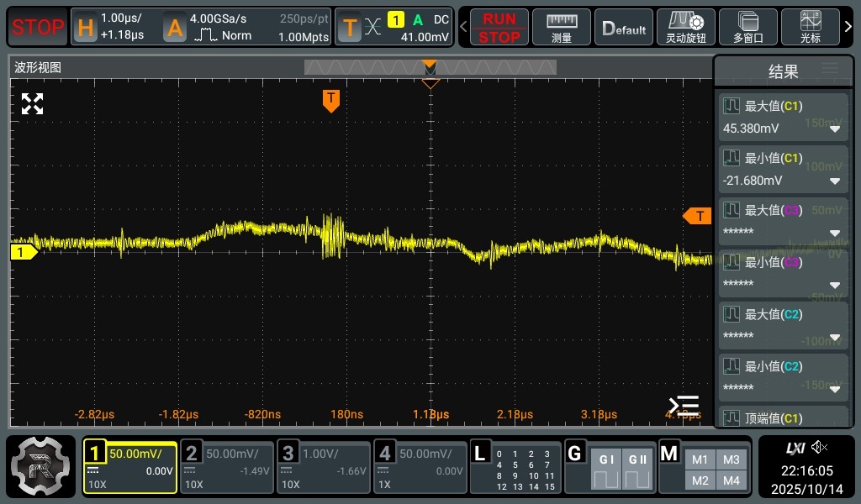Expand the 最大值(C2) measurement dropdown
The height and width of the screenshot is (504, 861).
coord(835,338)
